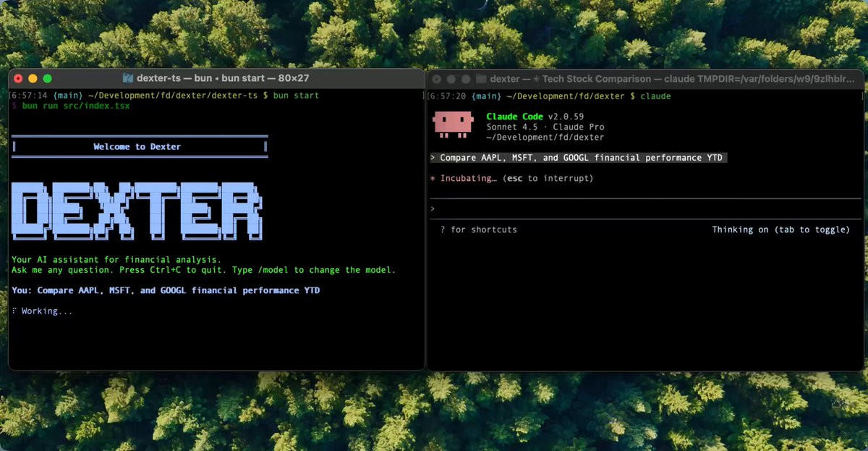This screenshot has height=451, width=868.
Task: Click the '? for shortcuts' hint
Action: pyautogui.click(x=479, y=229)
